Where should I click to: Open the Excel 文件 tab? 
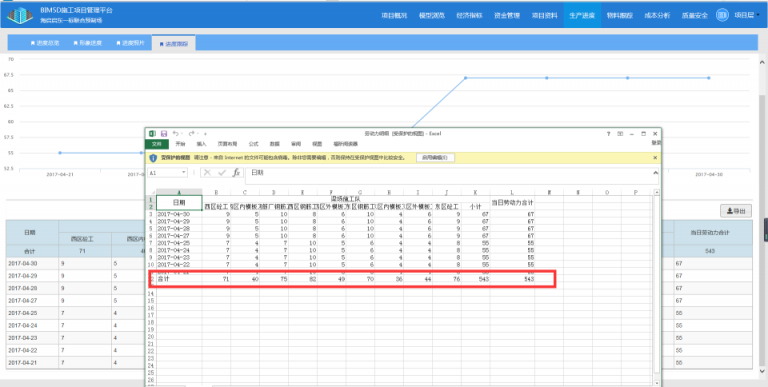click(x=157, y=144)
